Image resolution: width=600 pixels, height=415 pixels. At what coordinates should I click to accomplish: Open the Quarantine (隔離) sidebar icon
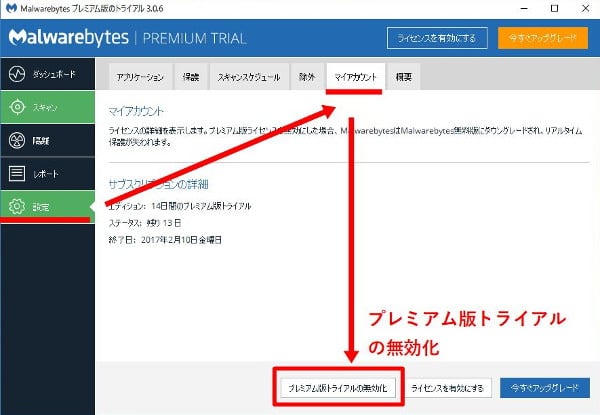tap(16, 141)
